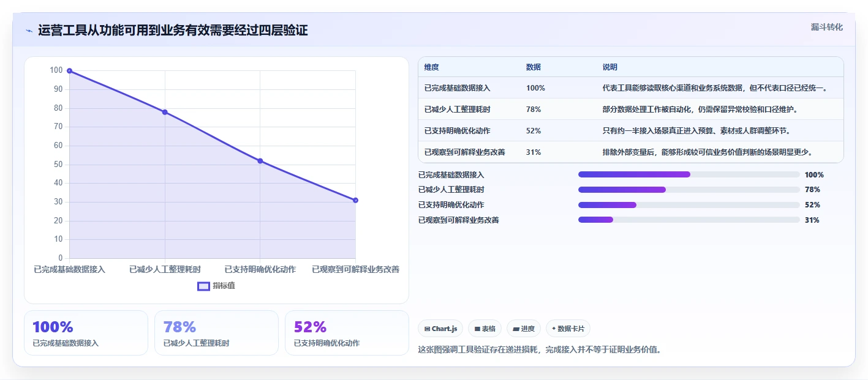868x380 pixels.
Task: Click the y-axis value 50
Action: [x=58, y=165]
